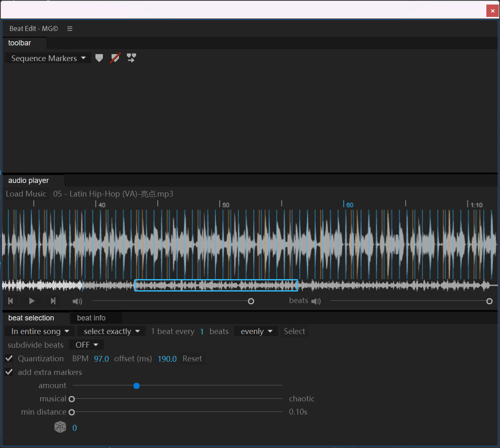Viewport: 500px width, 448px height.
Task: Click the 60 second marker on ruler
Action: (x=350, y=205)
